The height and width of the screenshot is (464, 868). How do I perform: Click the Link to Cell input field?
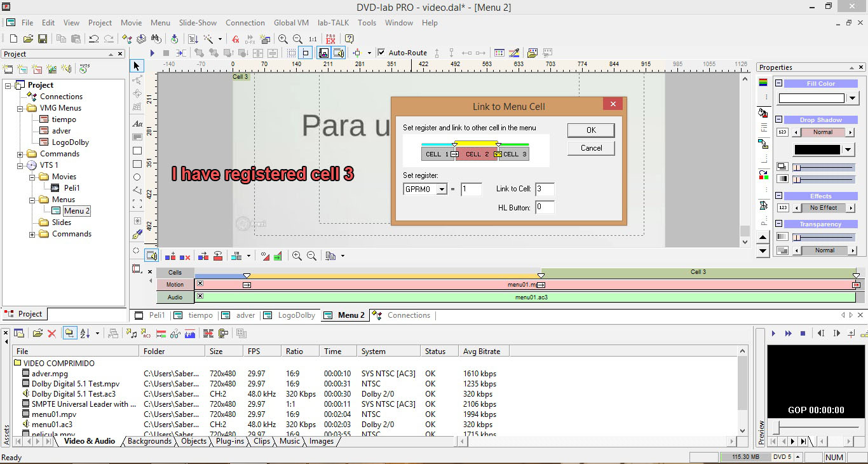pos(545,189)
